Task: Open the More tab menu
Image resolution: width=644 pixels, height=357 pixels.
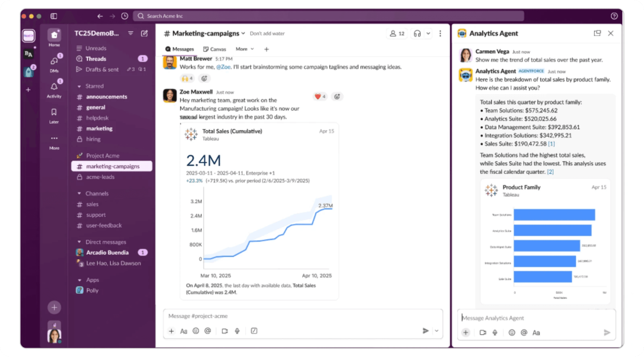Action: pyautogui.click(x=245, y=49)
